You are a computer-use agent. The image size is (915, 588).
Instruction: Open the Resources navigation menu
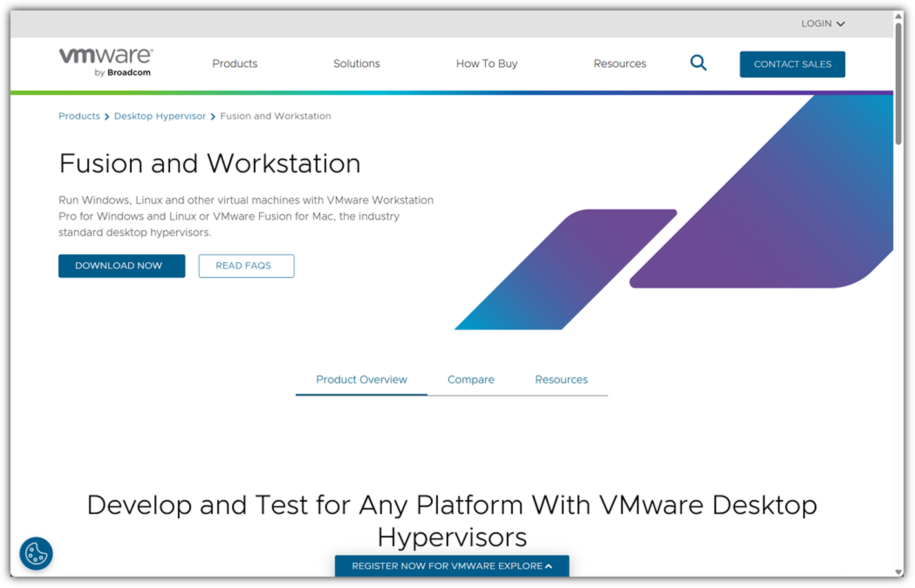pos(620,63)
